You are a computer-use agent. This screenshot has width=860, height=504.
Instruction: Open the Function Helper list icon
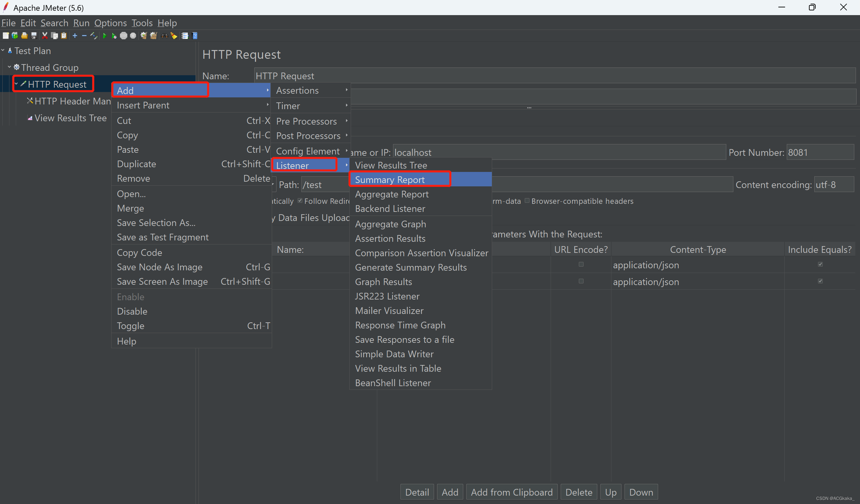(185, 36)
